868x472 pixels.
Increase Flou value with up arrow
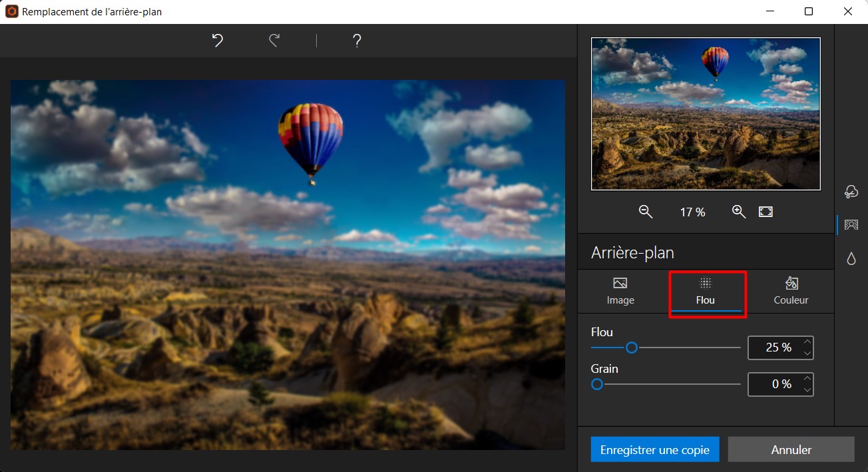(x=807, y=342)
